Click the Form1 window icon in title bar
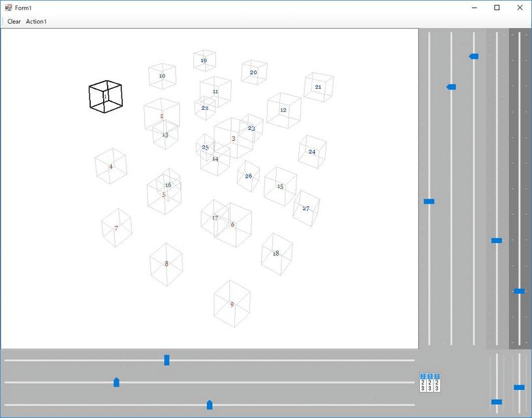This screenshot has height=418, width=532. click(x=8, y=7)
